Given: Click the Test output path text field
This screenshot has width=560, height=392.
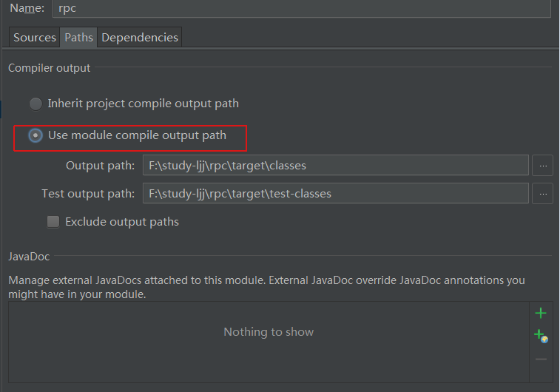Looking at the screenshot, I should 336,194.
